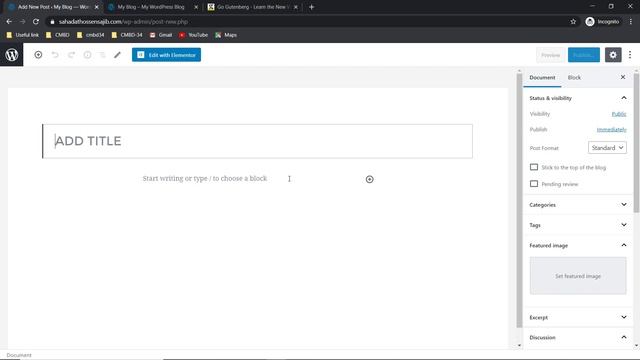This screenshot has width=640, height=360.
Task: Check Stick to the top of the blog
Action: pos(534,167)
